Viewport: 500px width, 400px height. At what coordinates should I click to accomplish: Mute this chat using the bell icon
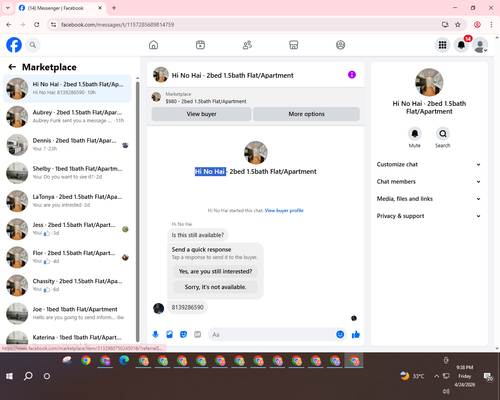(x=415, y=134)
